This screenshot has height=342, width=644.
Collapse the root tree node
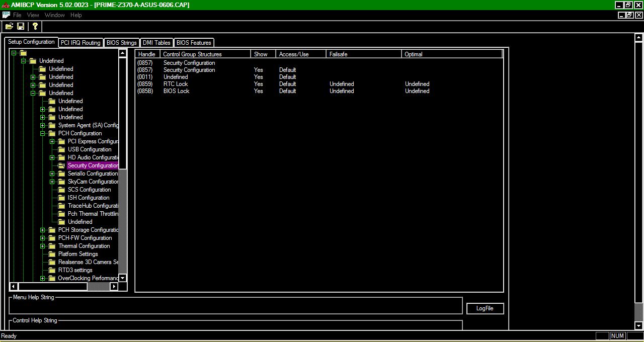[x=14, y=53]
